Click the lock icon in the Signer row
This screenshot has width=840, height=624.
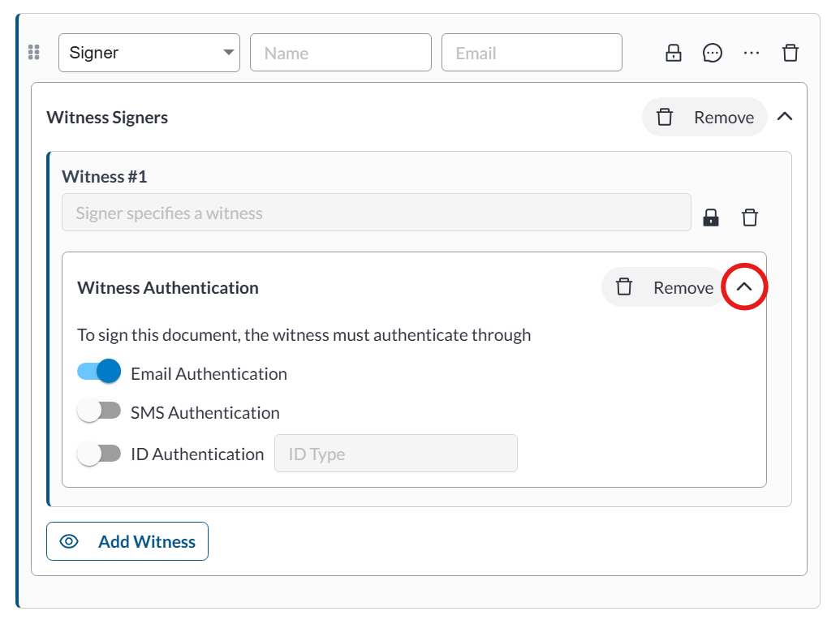(673, 53)
